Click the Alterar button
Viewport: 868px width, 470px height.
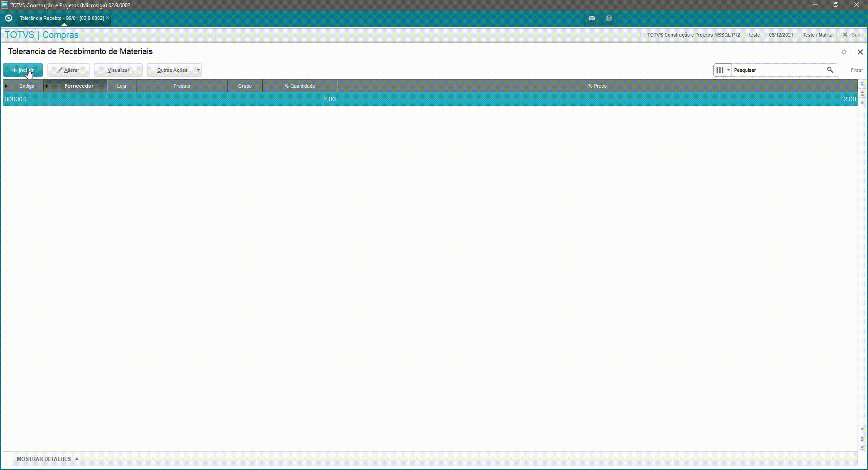click(68, 70)
